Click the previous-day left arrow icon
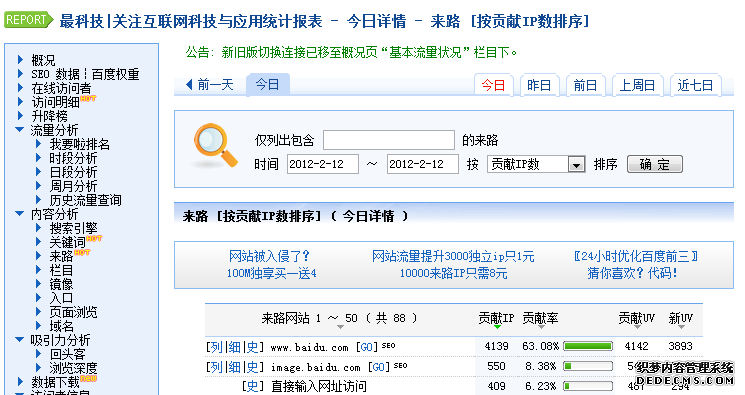The image size is (745, 395). 189,85
